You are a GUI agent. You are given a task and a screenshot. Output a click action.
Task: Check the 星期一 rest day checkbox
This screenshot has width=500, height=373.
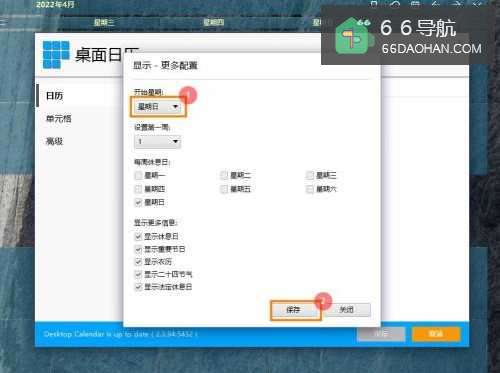(138, 175)
